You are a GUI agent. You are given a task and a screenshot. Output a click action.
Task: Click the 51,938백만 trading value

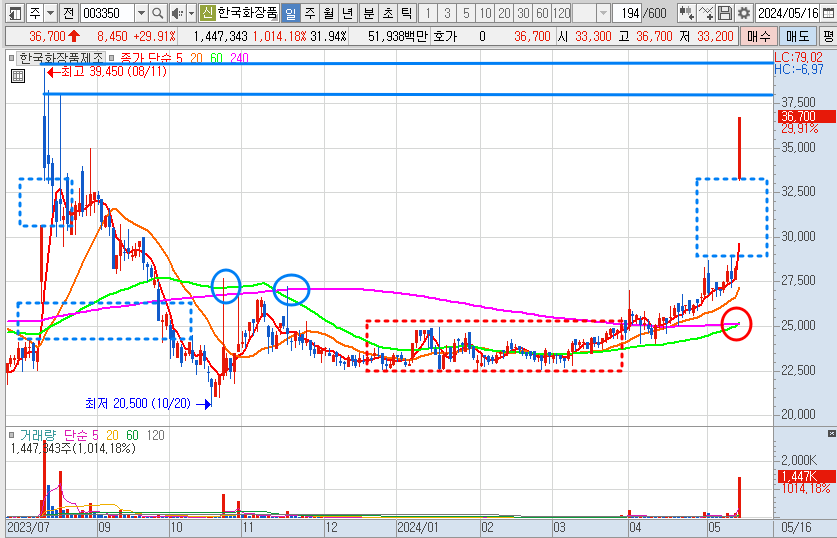click(398, 36)
